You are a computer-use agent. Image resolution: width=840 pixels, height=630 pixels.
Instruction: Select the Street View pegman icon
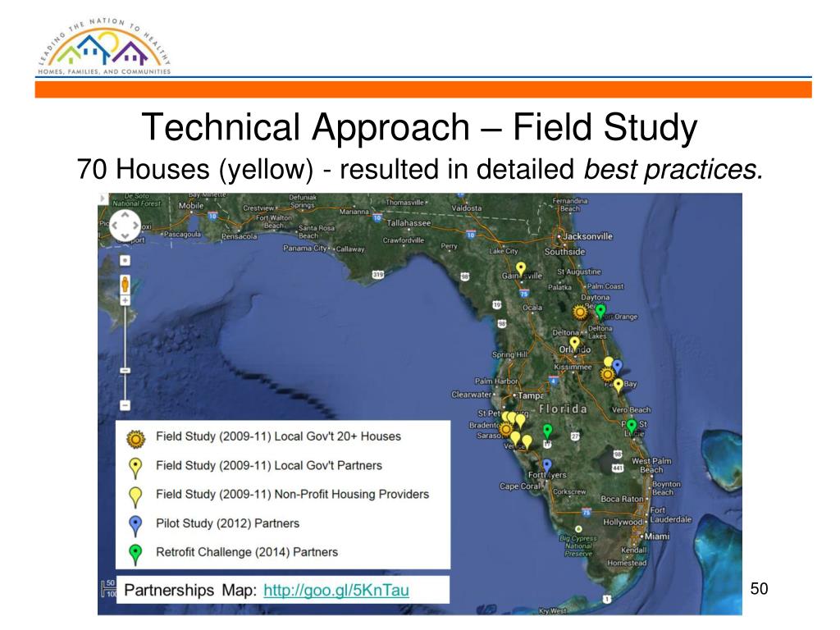coord(125,284)
